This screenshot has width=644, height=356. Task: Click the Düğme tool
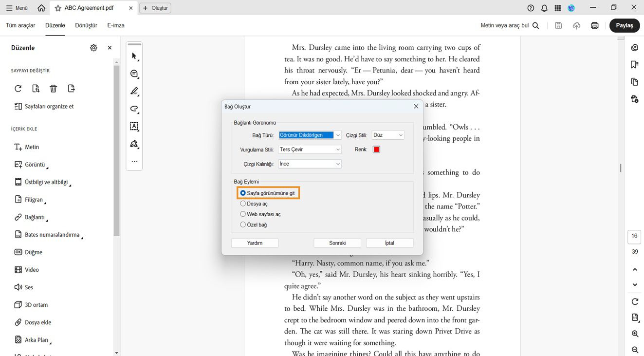click(28, 252)
